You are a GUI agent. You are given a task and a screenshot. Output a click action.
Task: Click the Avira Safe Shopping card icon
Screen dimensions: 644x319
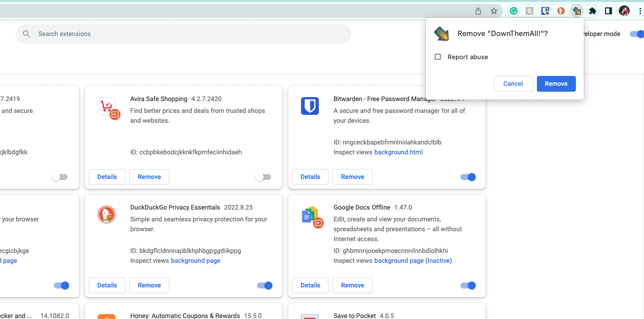109,108
